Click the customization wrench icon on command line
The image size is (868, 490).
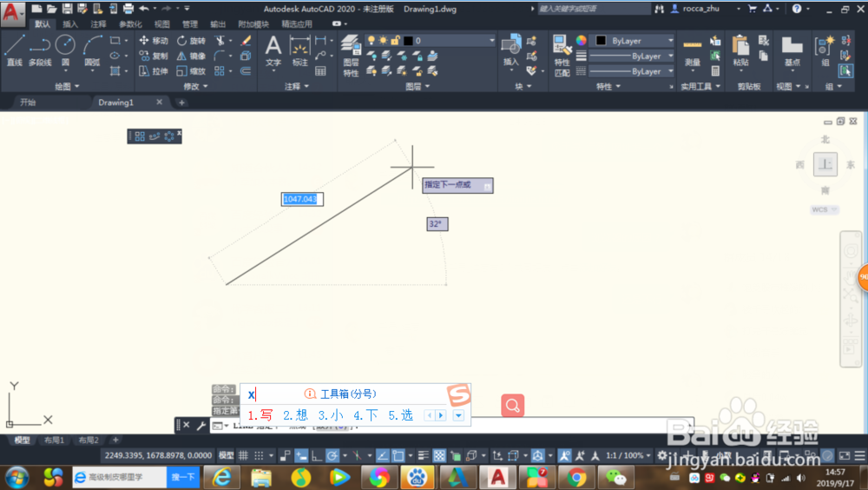coord(201,425)
